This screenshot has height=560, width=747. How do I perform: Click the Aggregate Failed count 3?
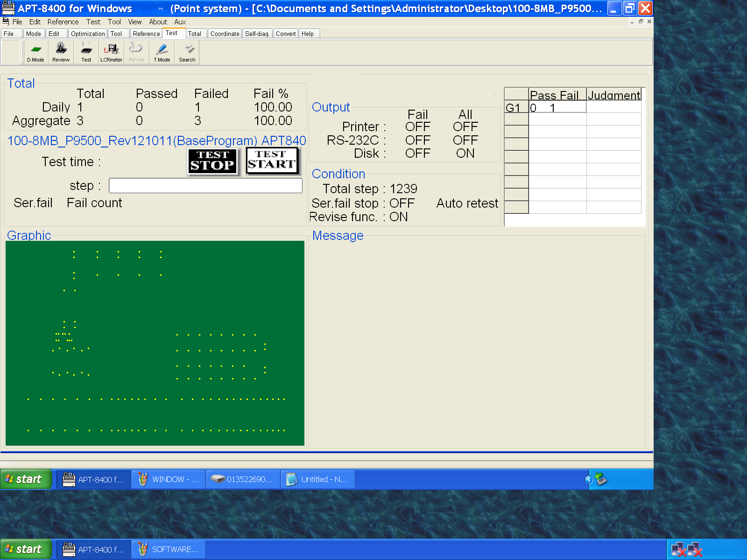tap(198, 121)
